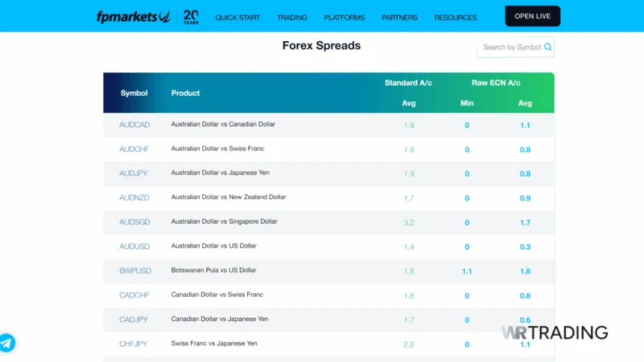Screen dimensions: 644x362
Task: Open the AUDUSD symbol link
Action: (134, 246)
